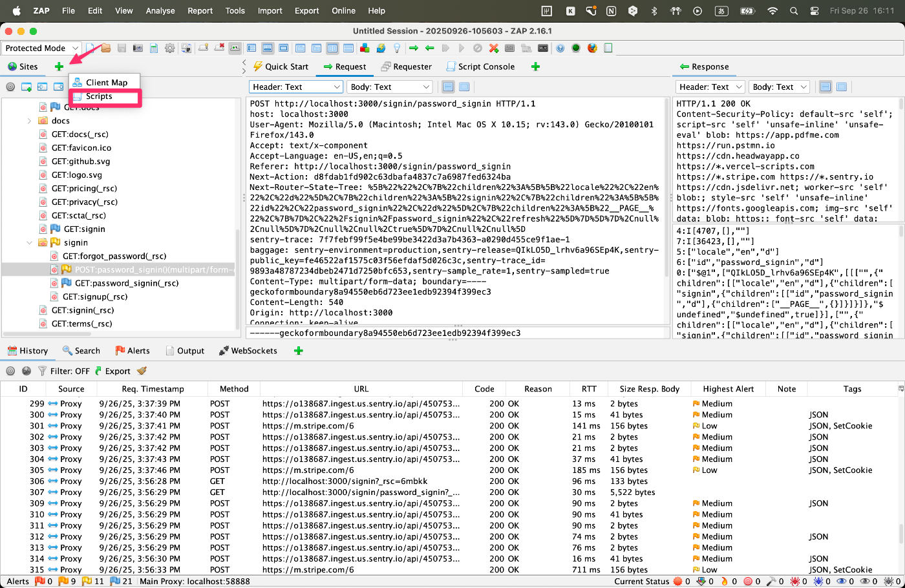Click the Open Session folder icon
Viewport: 905px width, 588px height.
pos(105,48)
